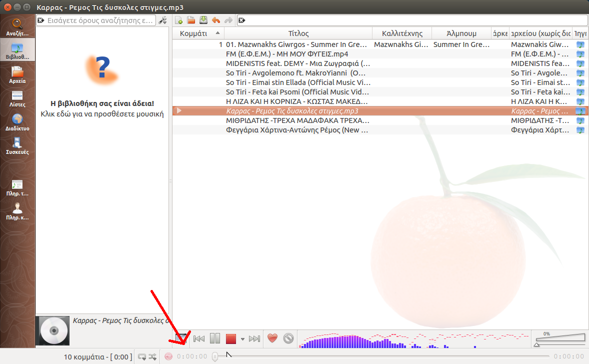Open the Αναζήτ... search sidebar tab

click(17, 27)
